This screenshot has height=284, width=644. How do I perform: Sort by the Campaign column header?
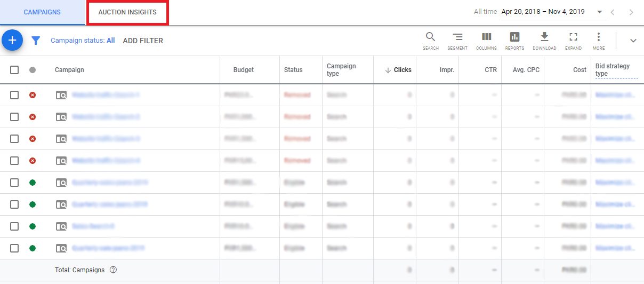coord(69,70)
